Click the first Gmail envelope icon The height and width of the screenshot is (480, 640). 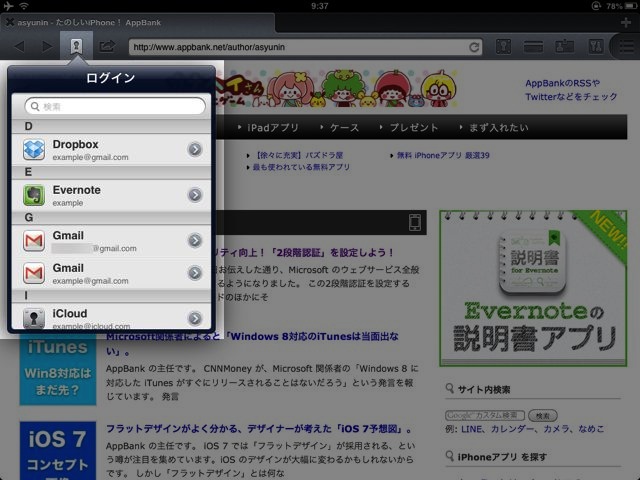tap(34, 241)
